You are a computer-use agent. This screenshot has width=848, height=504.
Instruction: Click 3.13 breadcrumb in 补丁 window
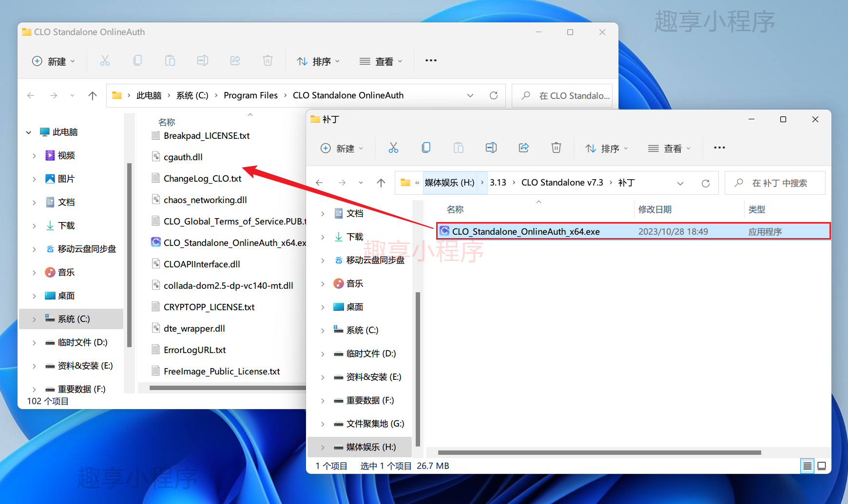(x=498, y=183)
